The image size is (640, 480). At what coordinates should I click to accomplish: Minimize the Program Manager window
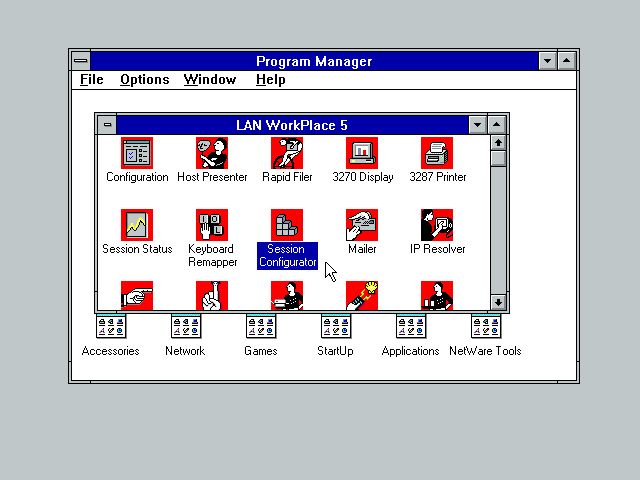(x=547, y=61)
